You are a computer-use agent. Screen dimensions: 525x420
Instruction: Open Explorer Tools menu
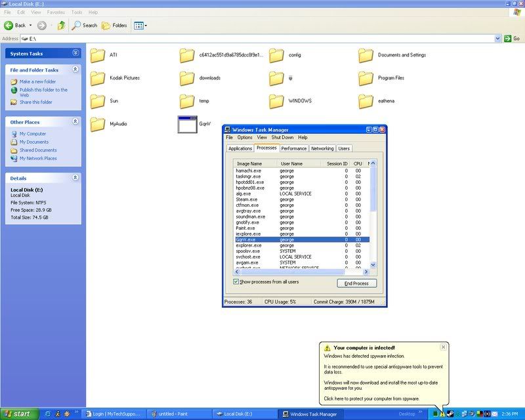click(x=77, y=12)
